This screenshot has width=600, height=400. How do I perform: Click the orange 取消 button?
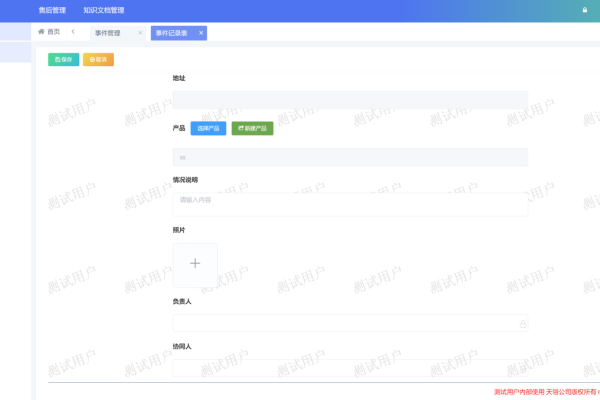click(x=98, y=59)
